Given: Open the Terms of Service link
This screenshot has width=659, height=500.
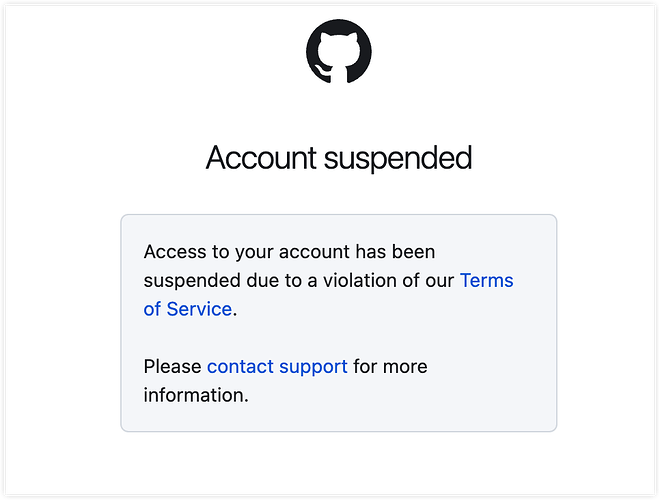Looking at the screenshot, I should 486,281.
